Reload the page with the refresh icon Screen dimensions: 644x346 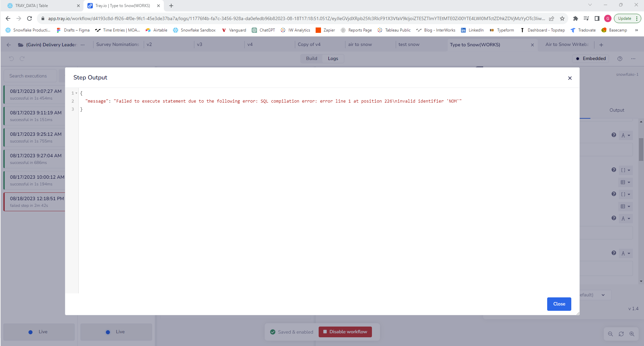click(x=29, y=18)
